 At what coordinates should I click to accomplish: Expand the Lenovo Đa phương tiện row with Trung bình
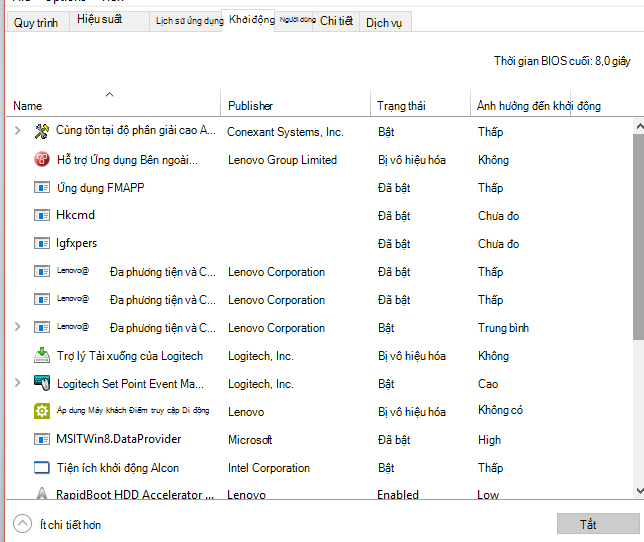[18, 327]
